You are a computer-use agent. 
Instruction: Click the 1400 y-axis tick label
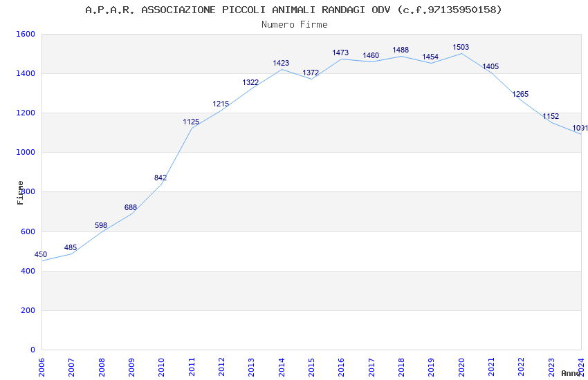pos(26,73)
